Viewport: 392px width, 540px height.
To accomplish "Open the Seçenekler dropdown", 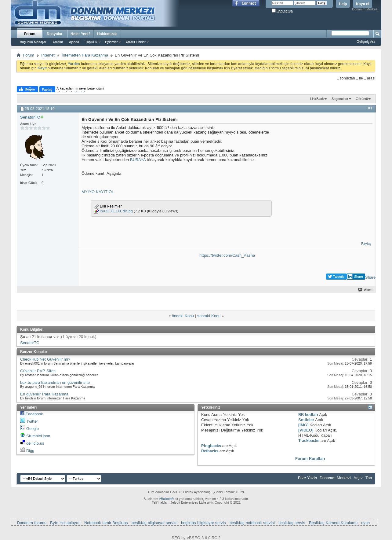I will tap(341, 99).
